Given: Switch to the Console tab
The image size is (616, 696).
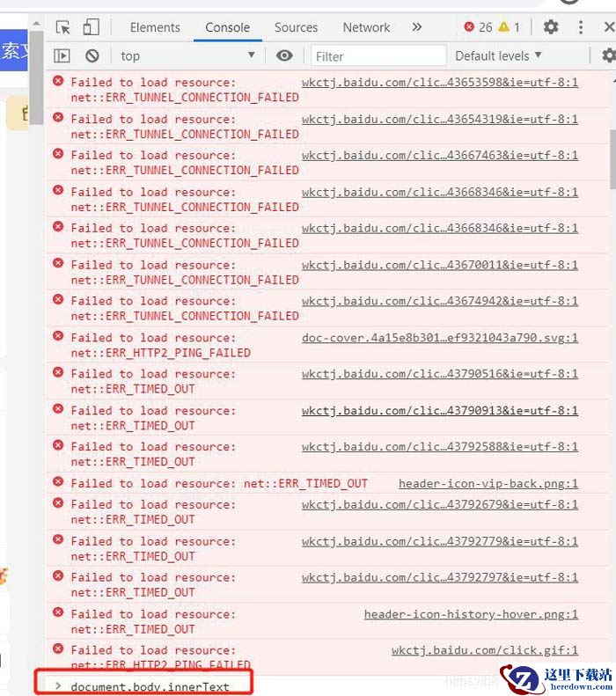Looking at the screenshot, I should [x=228, y=27].
